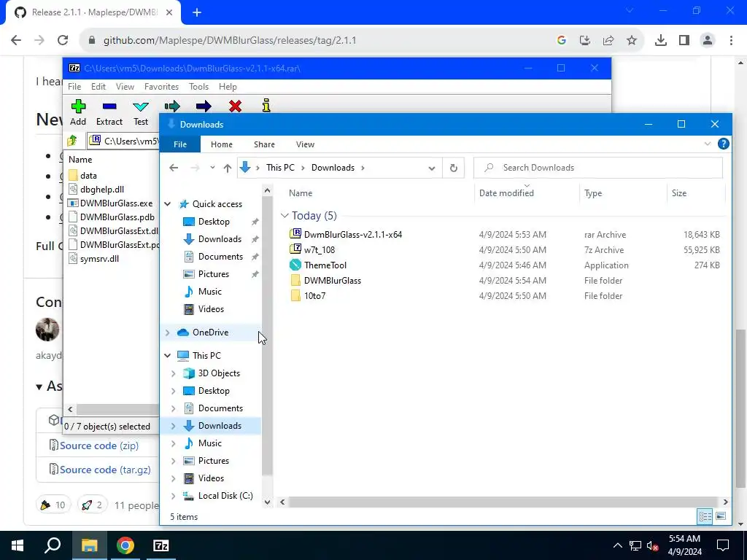Screen dimensions: 747x560
Task: Open recent locations dropdown arrow
Action: 212,168
